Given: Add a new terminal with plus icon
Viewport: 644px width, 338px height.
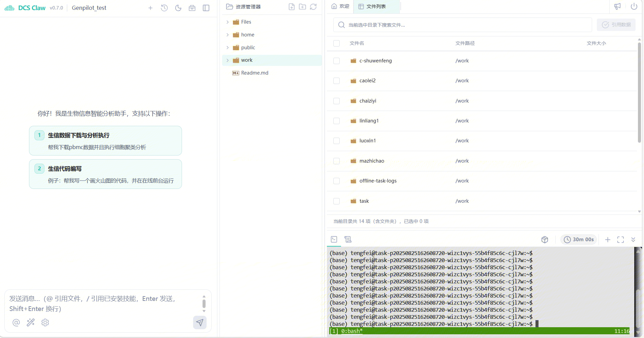Looking at the screenshot, I should [x=608, y=240].
